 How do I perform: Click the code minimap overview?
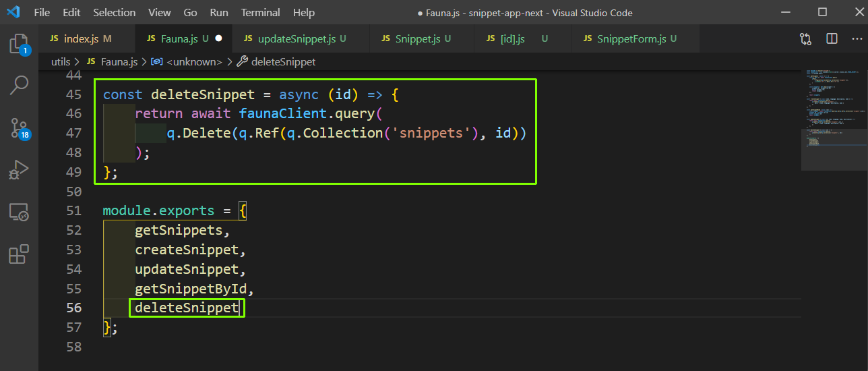833,108
